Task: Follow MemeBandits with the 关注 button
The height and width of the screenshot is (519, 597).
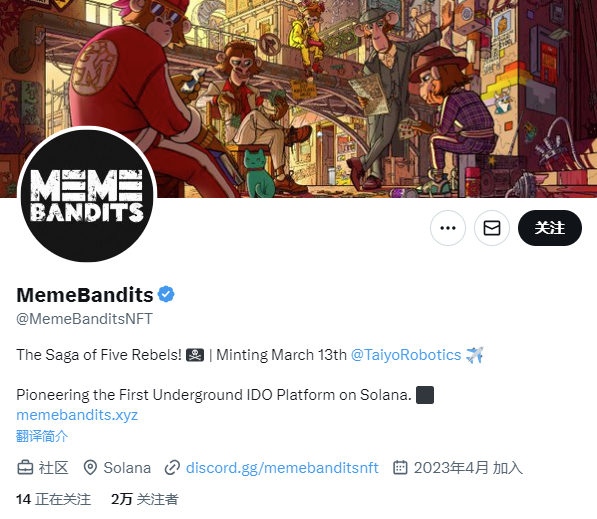Action: 550,228
